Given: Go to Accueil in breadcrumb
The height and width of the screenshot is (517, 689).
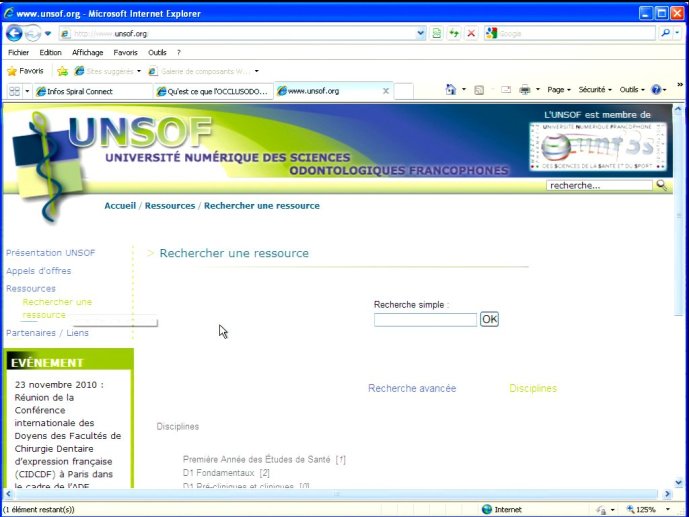Looking at the screenshot, I should pyautogui.click(x=120, y=206).
